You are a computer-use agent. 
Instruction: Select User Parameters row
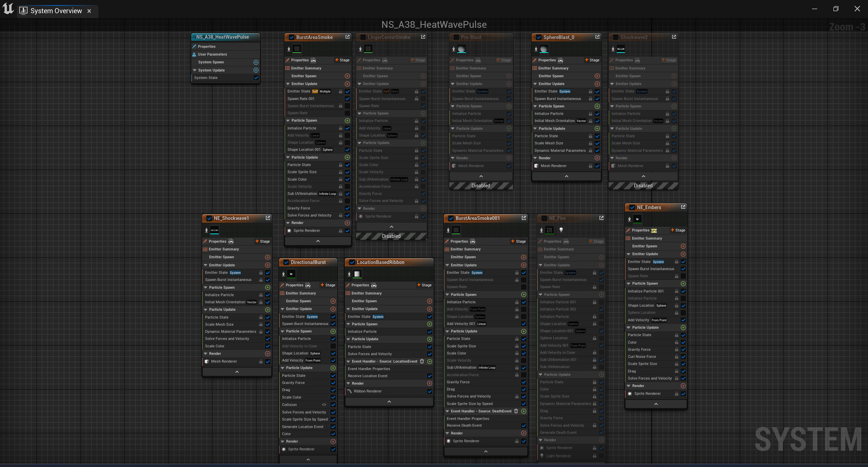click(225, 54)
